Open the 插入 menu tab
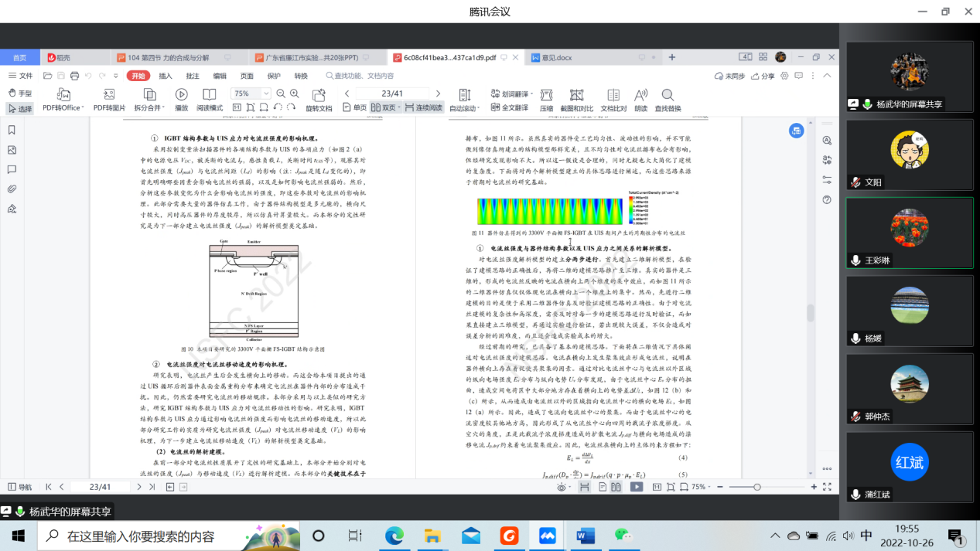 pyautogui.click(x=166, y=76)
